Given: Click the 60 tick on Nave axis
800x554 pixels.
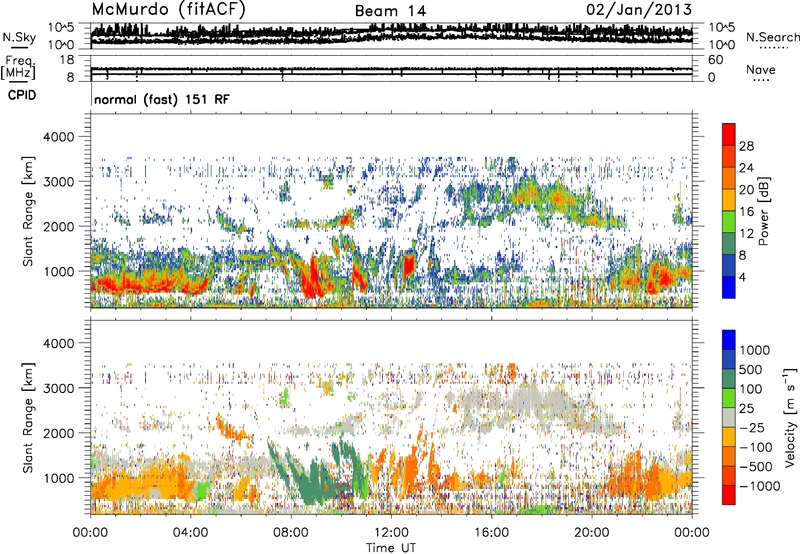Looking at the screenshot, I should point(716,60).
